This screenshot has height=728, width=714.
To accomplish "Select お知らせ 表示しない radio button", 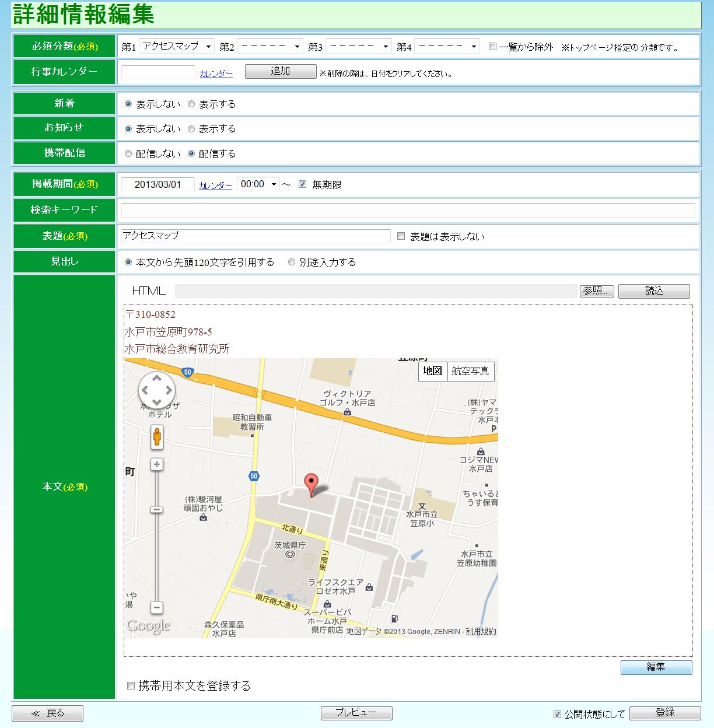I will coord(128,129).
